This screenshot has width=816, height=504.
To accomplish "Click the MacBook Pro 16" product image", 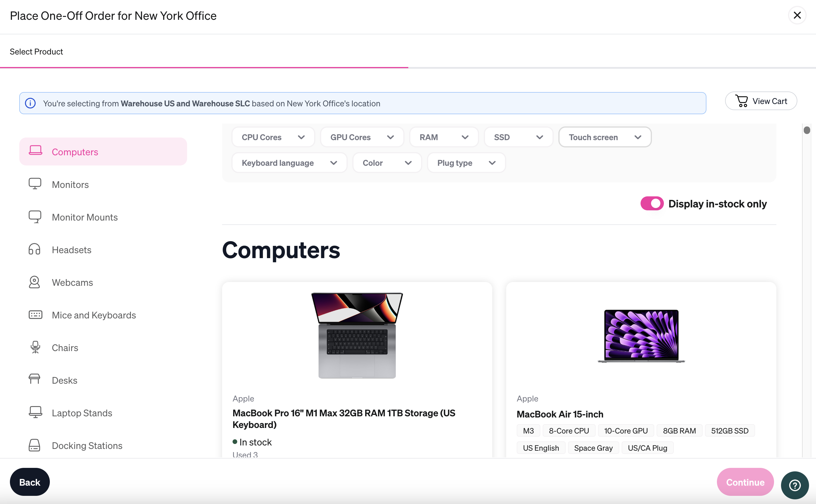I will (x=357, y=335).
